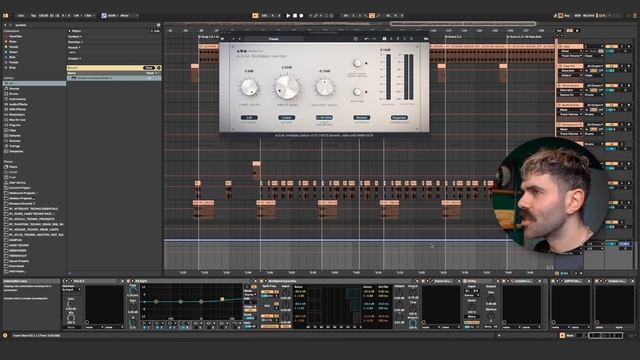The height and width of the screenshot is (360, 640).
Task: Toggle the purple scale mode icon
Action: 104,16
